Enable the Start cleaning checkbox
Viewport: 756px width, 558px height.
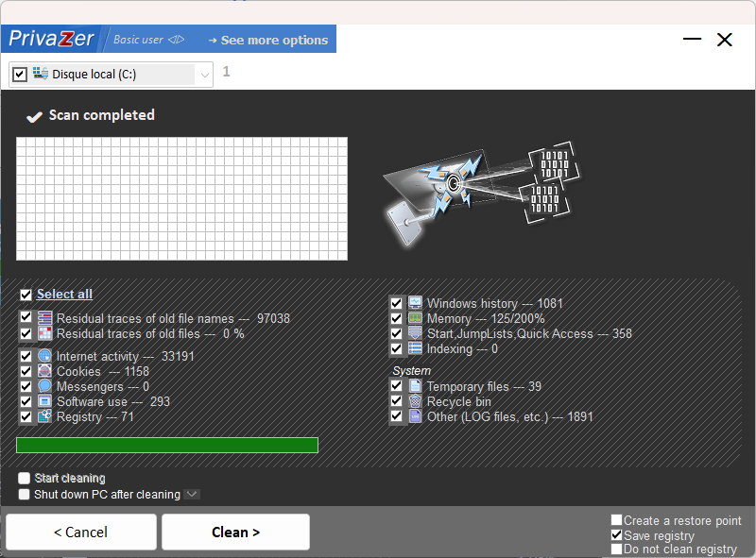pyautogui.click(x=25, y=478)
